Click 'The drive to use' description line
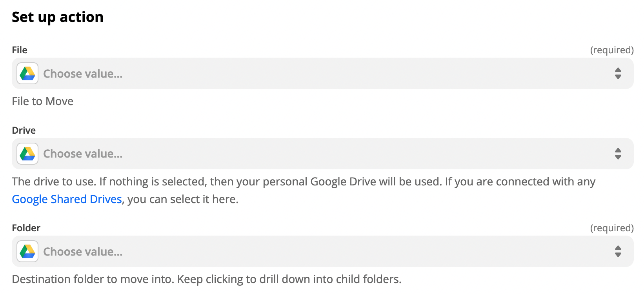This screenshot has height=294, width=644. (304, 181)
